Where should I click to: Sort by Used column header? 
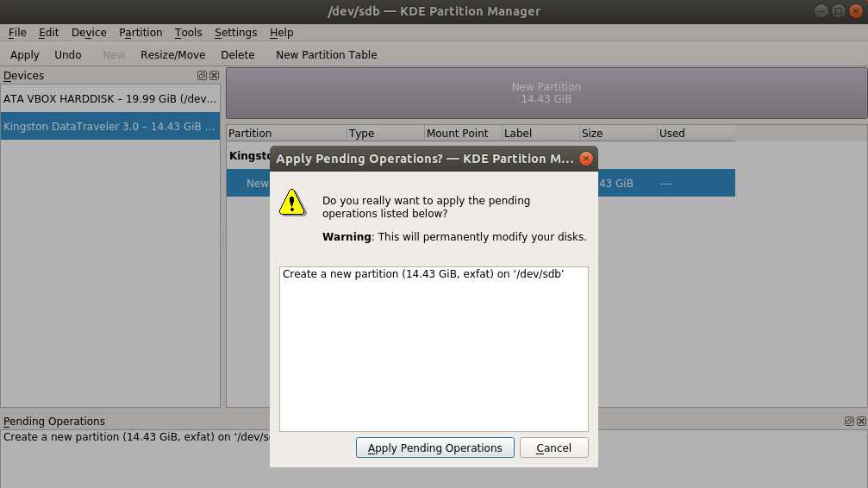[696, 133]
